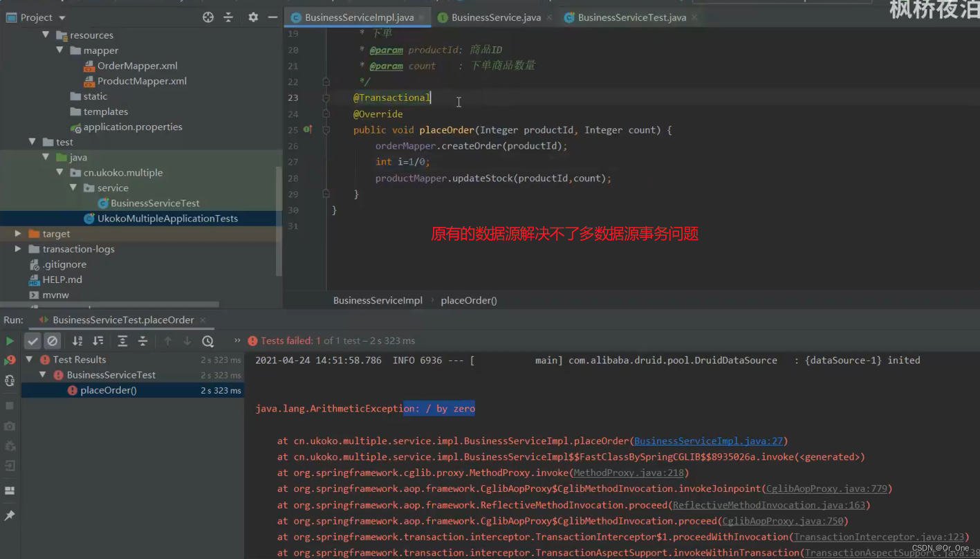Select placeOrder() failed test row

[133, 390]
